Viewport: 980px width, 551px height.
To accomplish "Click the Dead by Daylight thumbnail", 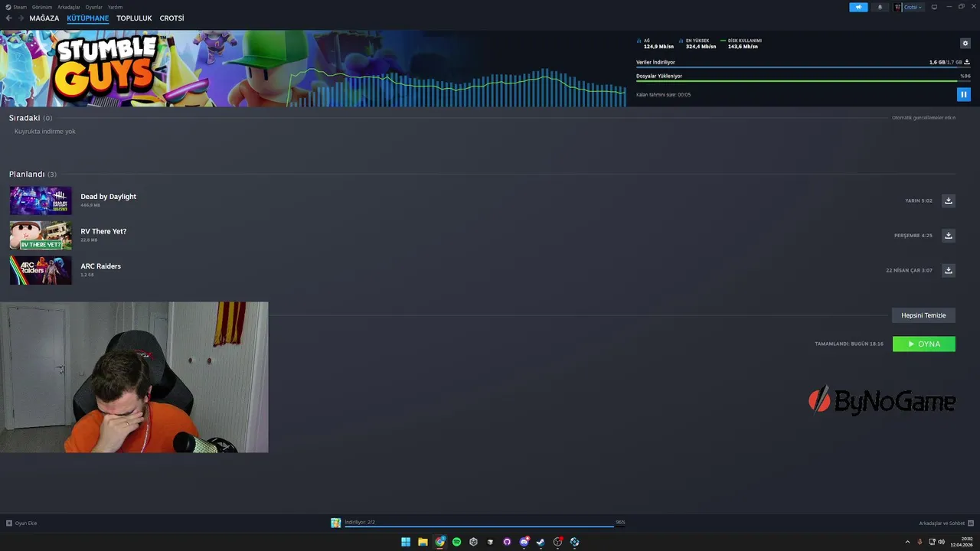I will click(41, 201).
